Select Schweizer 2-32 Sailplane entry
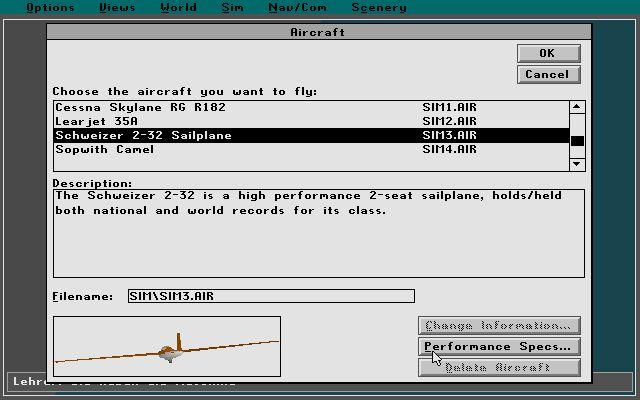 (x=311, y=136)
